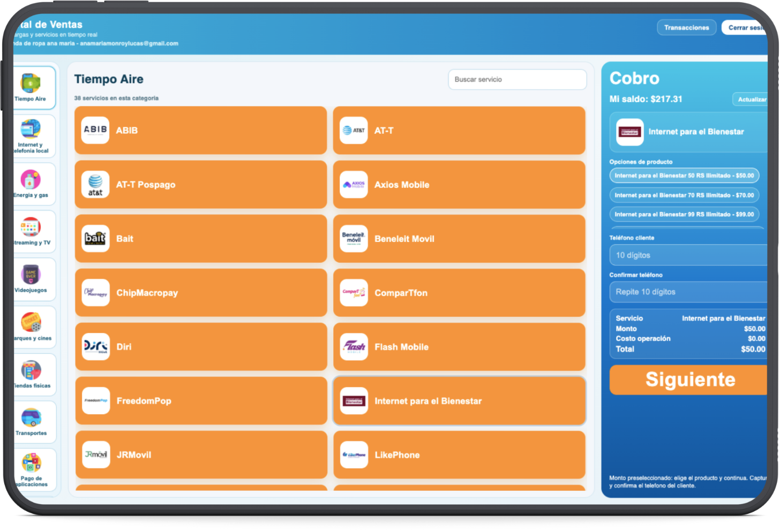Click the Teléfono cliente 10 dígitos field
This screenshot has width=780, height=532.
pyautogui.click(x=689, y=255)
